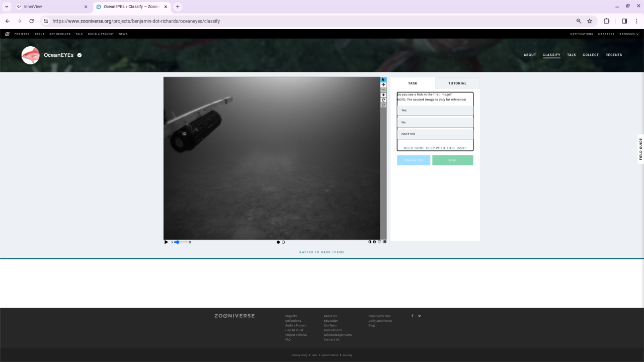This screenshot has height=362, width=644.
Task: Choose the Can't Tell answer
Action: click(435, 134)
